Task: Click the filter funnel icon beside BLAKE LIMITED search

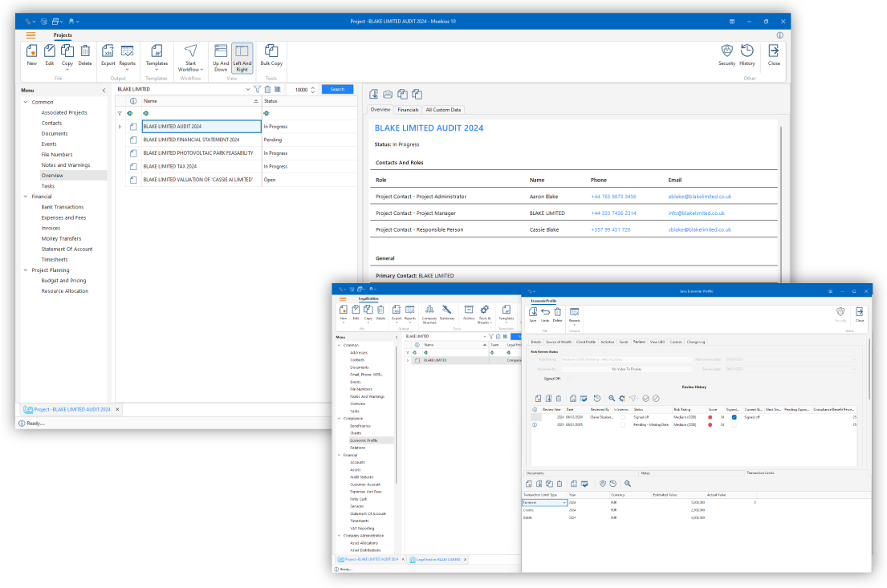Action: coord(257,89)
